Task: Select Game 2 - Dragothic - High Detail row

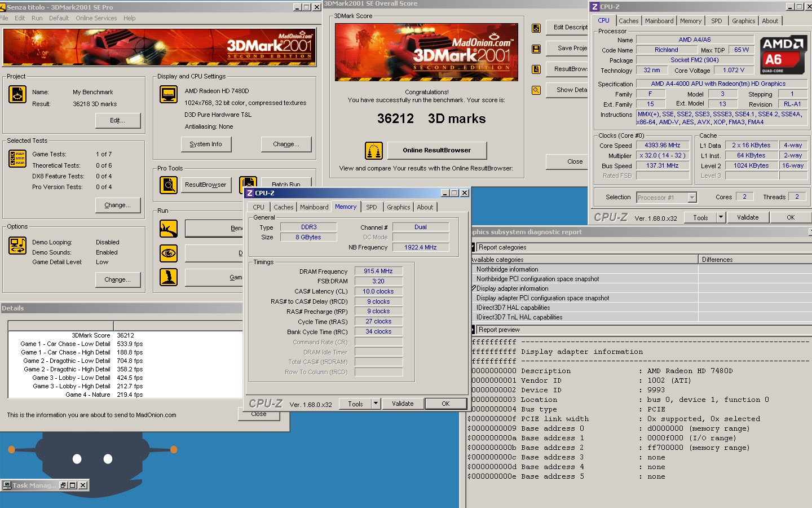Action: tap(125, 369)
